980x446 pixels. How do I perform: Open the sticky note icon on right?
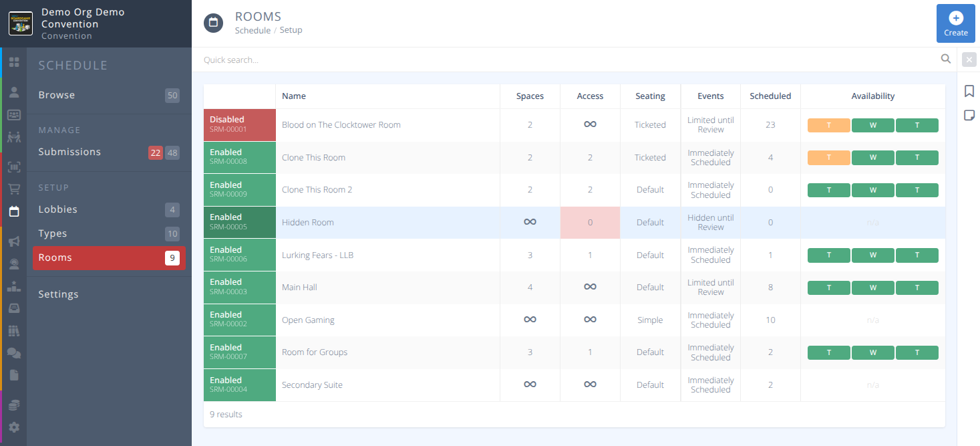pos(969,116)
